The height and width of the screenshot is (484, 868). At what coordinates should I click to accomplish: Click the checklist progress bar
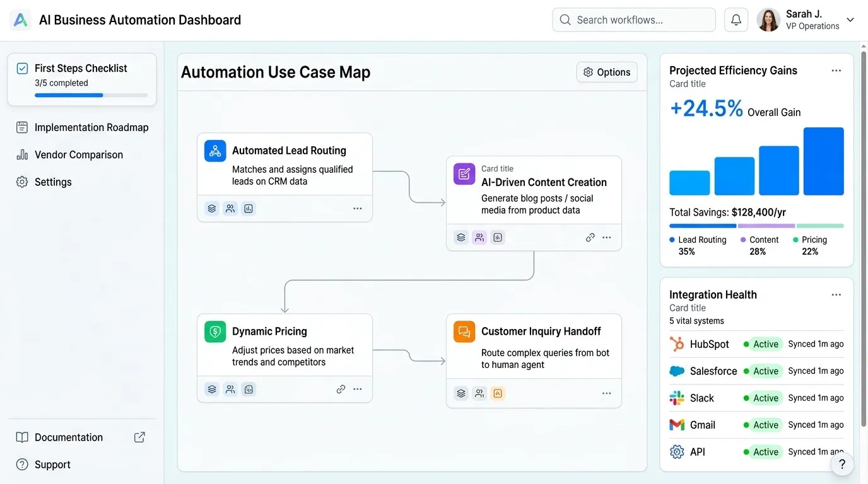click(91, 95)
